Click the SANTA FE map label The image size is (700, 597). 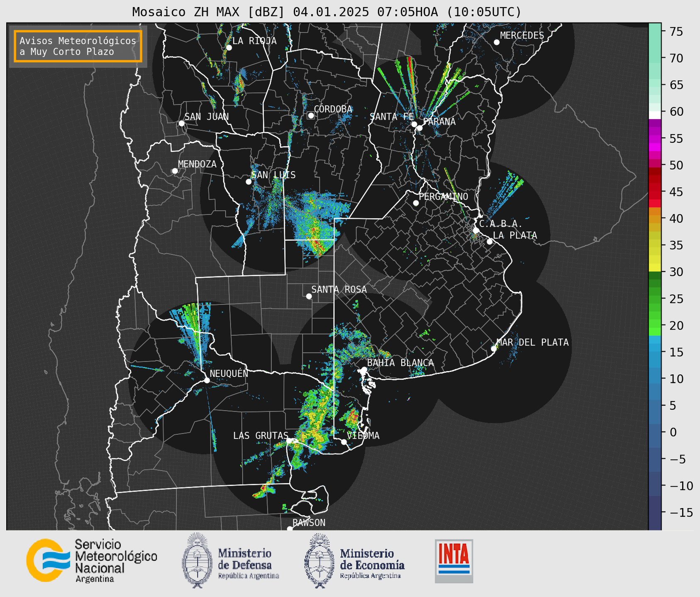click(x=392, y=117)
